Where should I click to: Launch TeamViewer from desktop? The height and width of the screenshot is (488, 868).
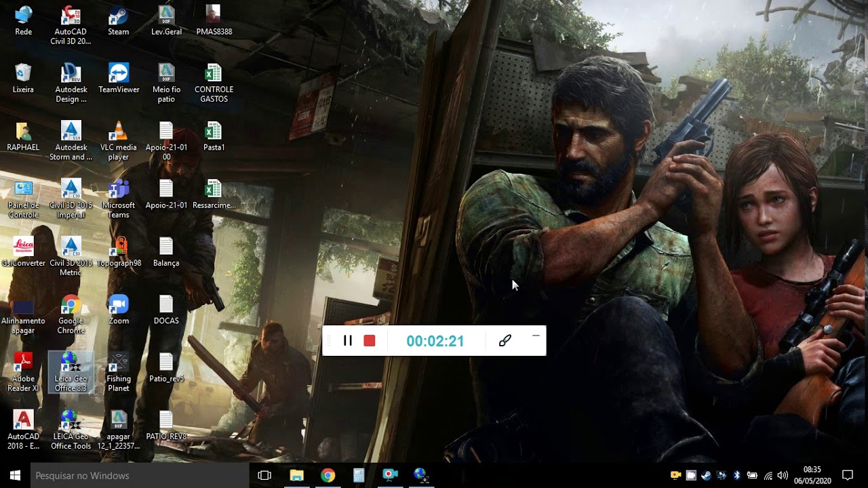pos(119,79)
